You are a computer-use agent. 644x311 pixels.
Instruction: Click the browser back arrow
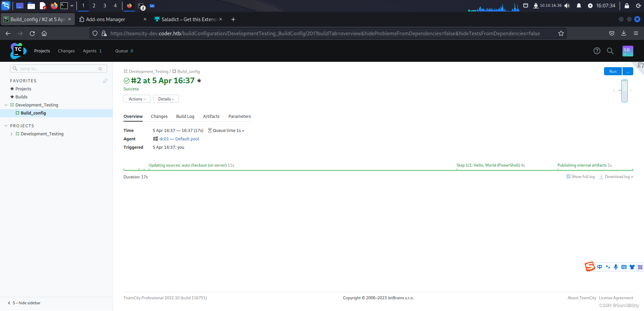tap(8, 33)
